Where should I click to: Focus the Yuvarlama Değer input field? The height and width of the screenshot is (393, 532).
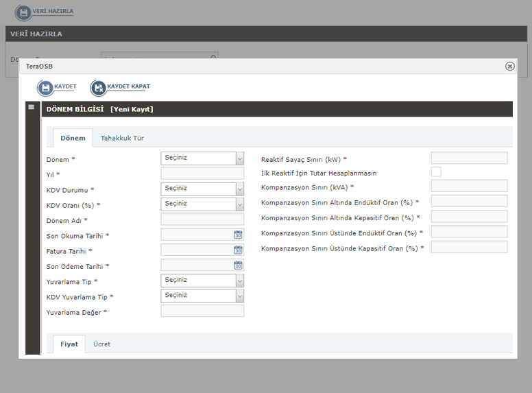click(202, 311)
